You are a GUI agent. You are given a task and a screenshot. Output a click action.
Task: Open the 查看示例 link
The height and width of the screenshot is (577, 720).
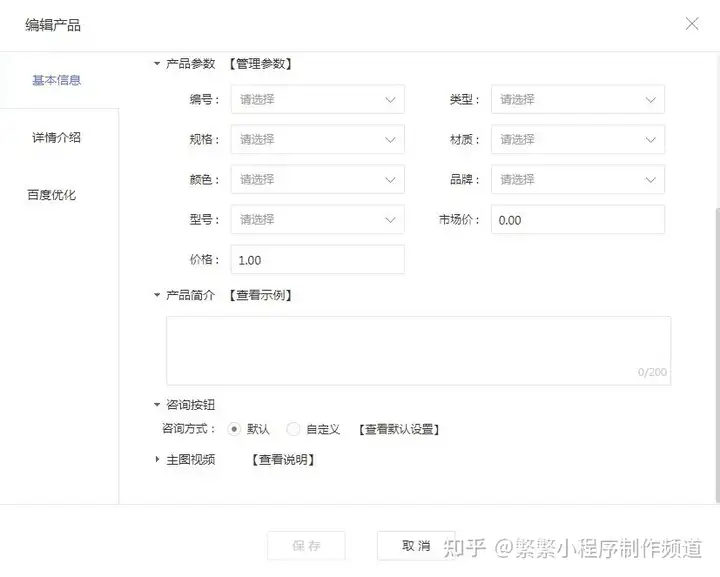(x=260, y=295)
